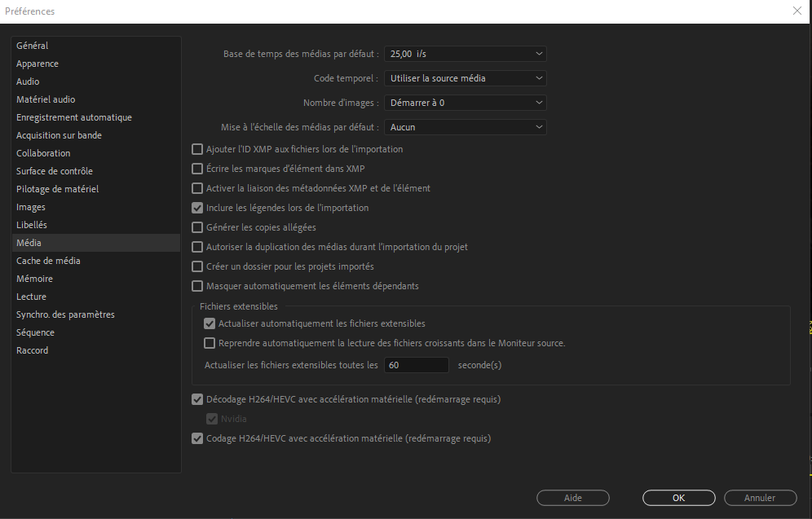Open Base de temps des médias dropdown

465,54
